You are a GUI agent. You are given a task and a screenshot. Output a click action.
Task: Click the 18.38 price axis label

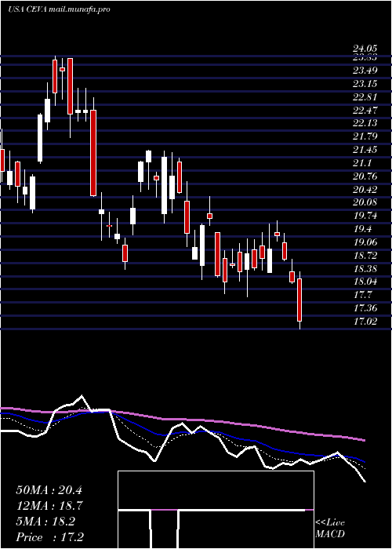365,268
